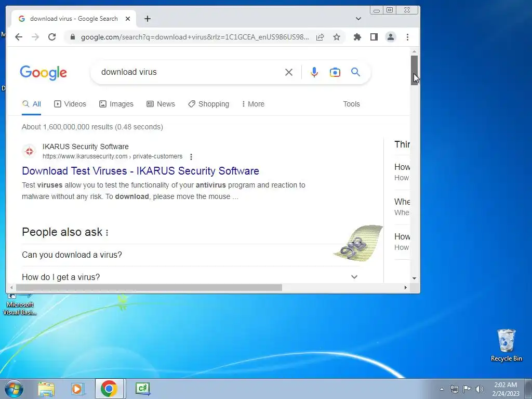Click the scroll left arrow
The width and height of the screenshot is (532, 399).
pos(11,288)
